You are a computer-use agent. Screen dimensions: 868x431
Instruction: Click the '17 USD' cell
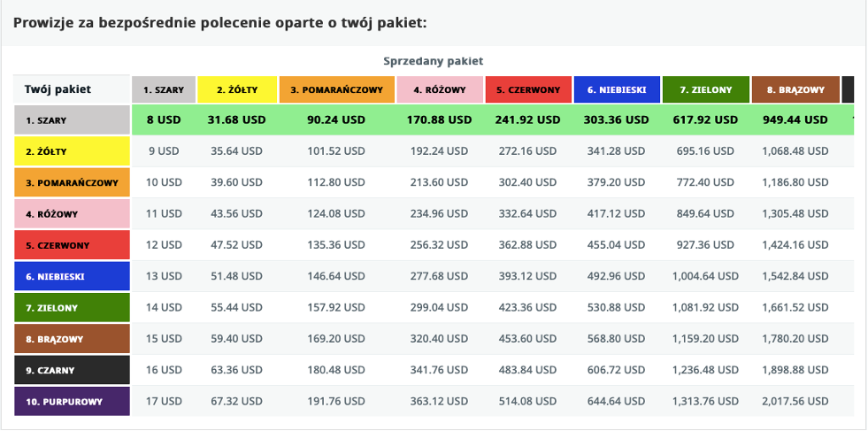click(x=164, y=401)
